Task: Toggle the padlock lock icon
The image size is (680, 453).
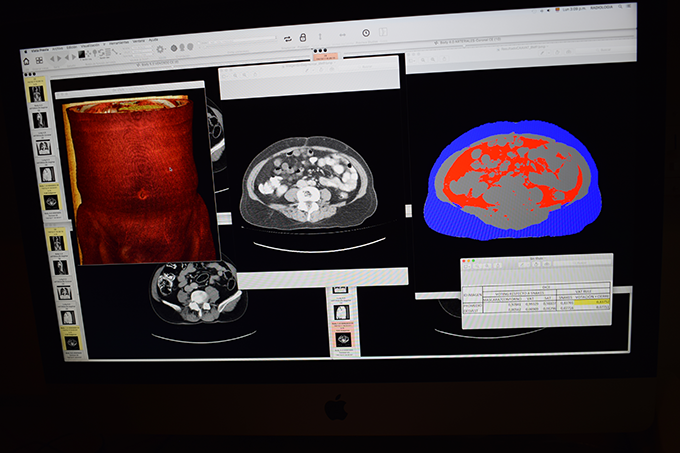Action: point(303,37)
